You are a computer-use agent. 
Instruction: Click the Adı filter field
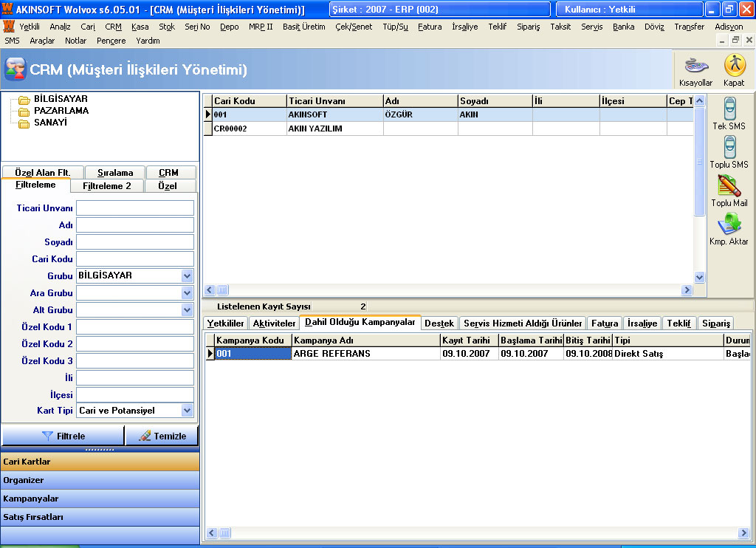(x=135, y=225)
